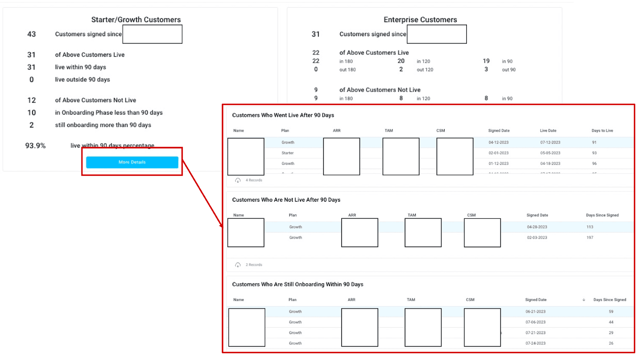Select the row signed on 06-21-2023
Screen dimensions: 644x362
click(x=535, y=312)
